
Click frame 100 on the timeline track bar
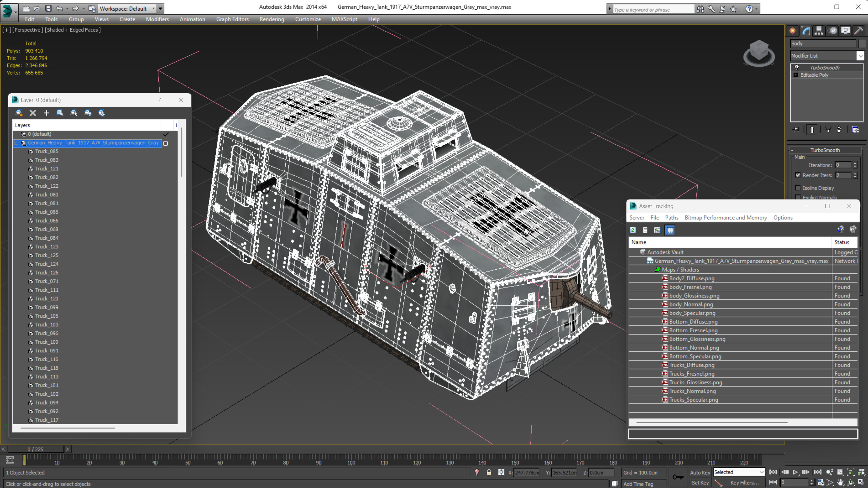tap(351, 459)
